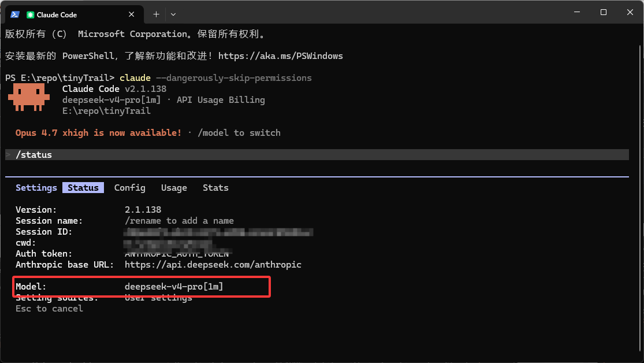Screen dimensions: 644x363
Task: Close the Claude Code terminal tab
Action: [132, 14]
